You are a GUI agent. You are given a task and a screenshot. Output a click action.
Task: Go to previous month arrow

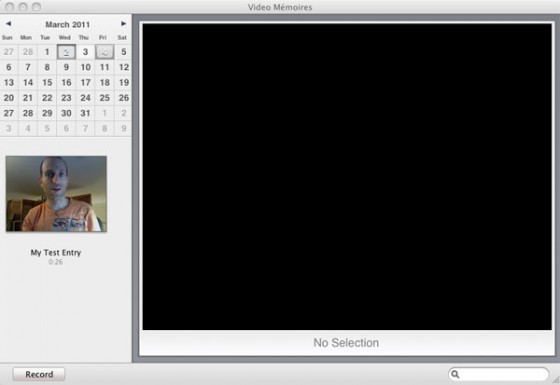pyautogui.click(x=9, y=24)
